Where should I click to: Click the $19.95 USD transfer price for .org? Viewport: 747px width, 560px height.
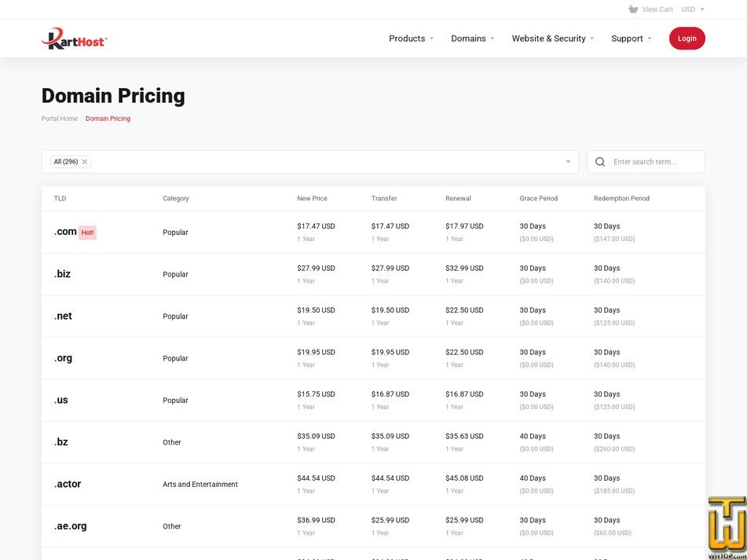point(390,353)
